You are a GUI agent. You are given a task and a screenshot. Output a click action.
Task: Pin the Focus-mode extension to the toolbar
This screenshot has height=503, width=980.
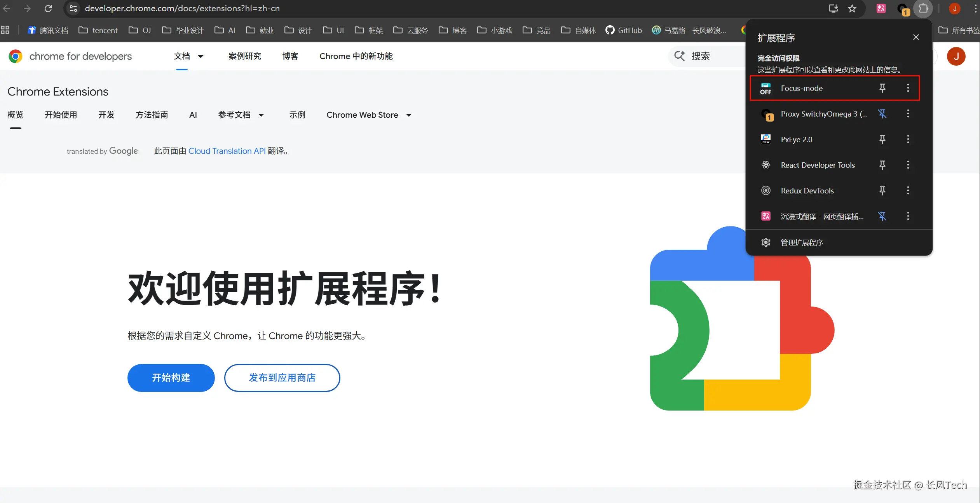(x=882, y=88)
